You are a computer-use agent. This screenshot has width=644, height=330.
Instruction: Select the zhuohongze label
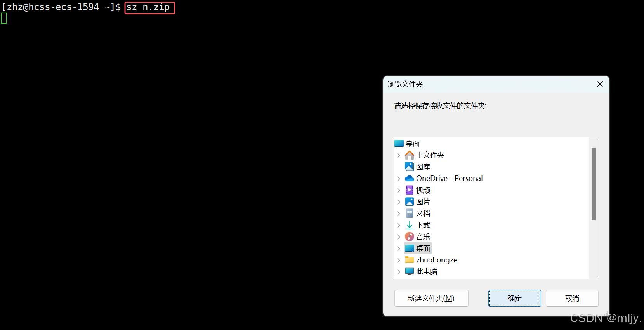tap(437, 260)
